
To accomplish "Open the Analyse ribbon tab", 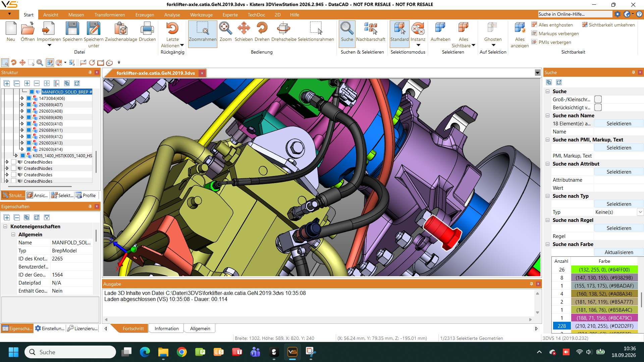I will tap(172, 15).
